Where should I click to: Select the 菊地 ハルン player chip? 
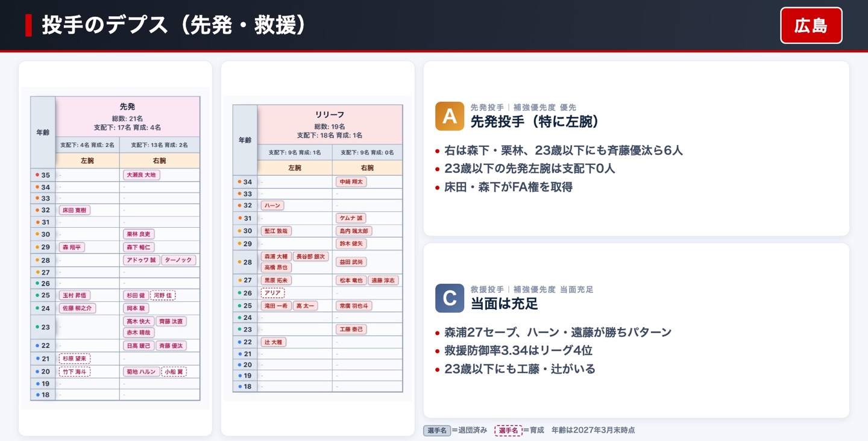(x=141, y=372)
